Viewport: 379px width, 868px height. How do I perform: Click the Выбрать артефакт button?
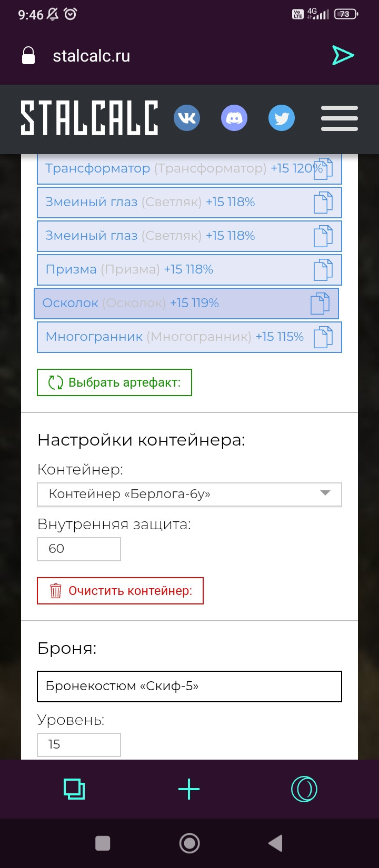(x=114, y=382)
